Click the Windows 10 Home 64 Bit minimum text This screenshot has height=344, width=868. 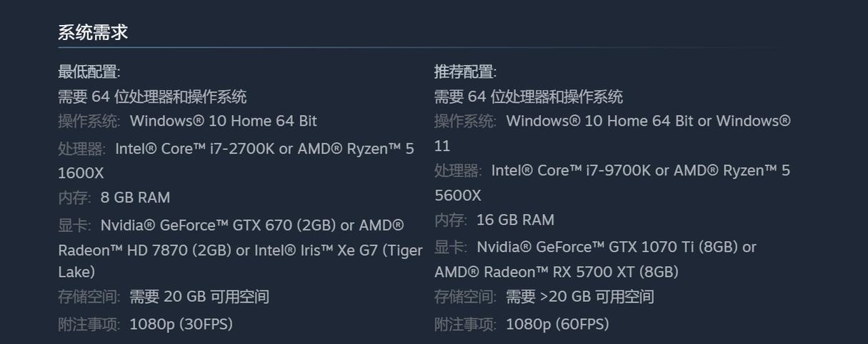(x=224, y=121)
